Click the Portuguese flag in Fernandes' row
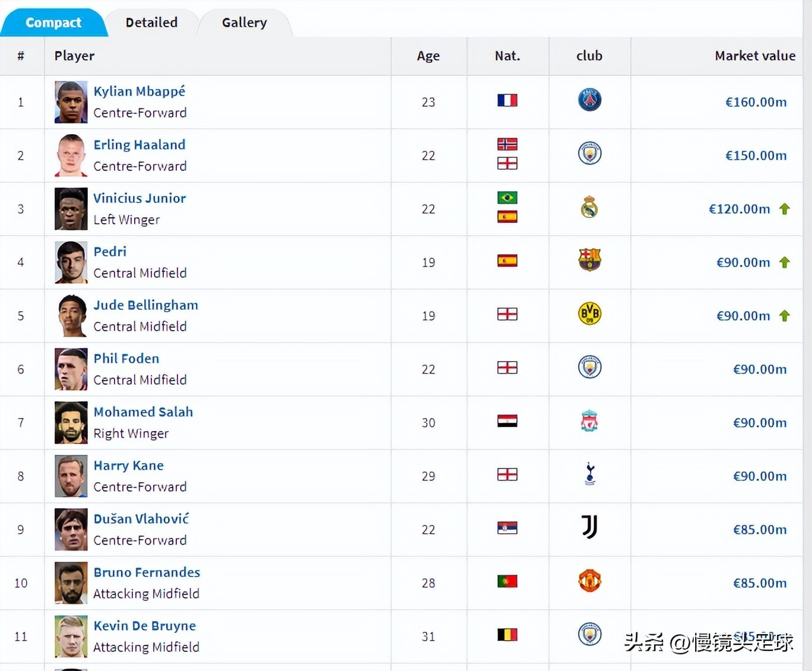This screenshot has height=671, width=812. coord(507,581)
